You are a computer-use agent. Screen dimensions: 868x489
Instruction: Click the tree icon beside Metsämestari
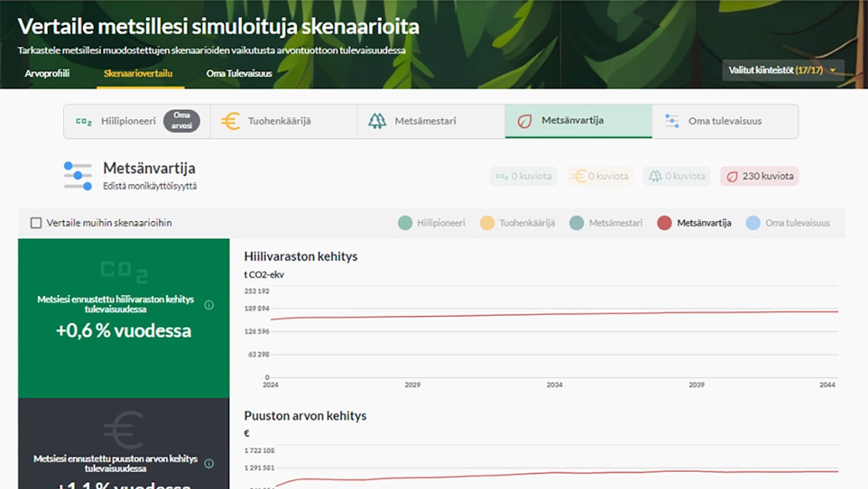pyautogui.click(x=377, y=121)
